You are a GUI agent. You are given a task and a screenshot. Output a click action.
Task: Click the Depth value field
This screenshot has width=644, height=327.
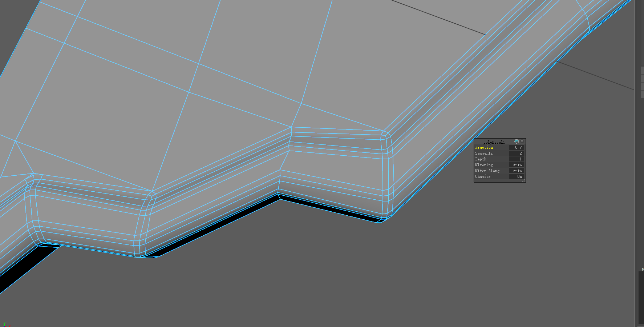pyautogui.click(x=517, y=159)
